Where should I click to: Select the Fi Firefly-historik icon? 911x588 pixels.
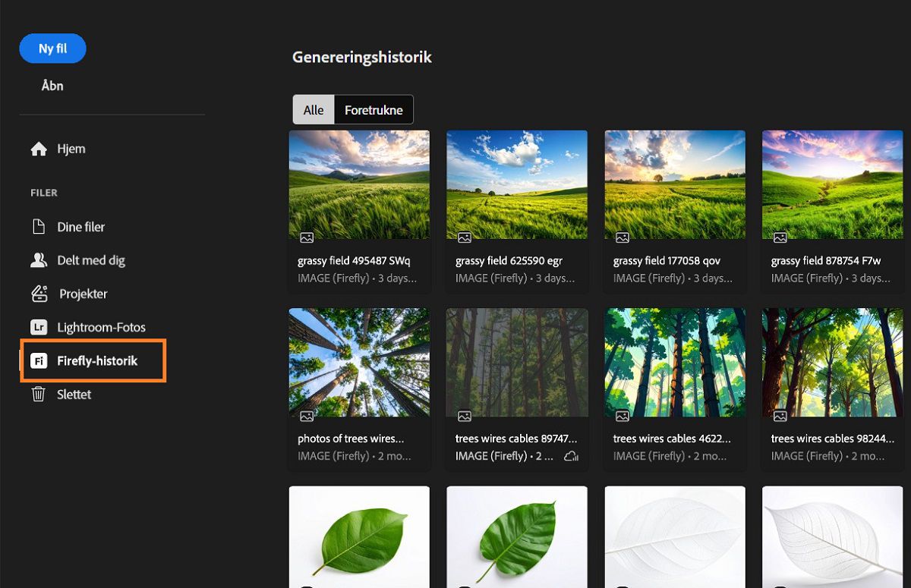(x=39, y=360)
